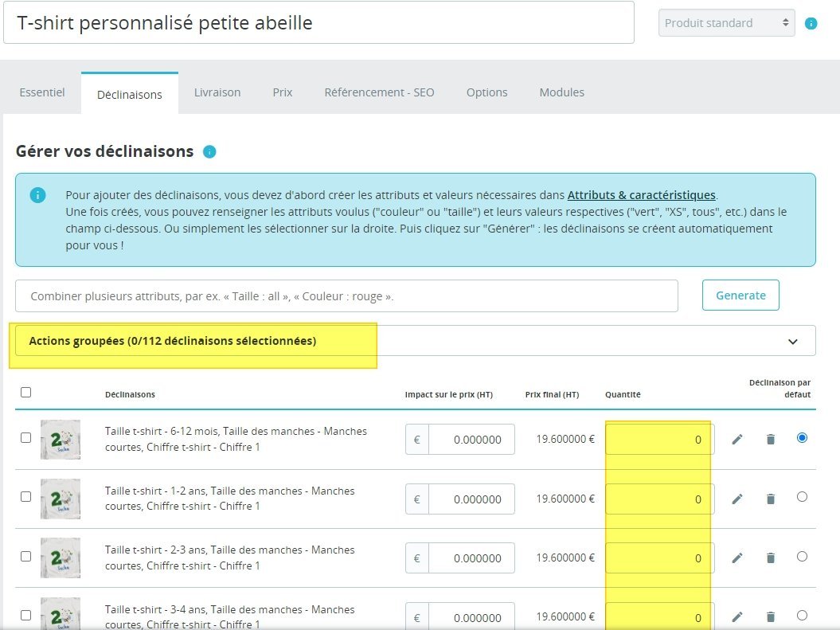Go to the Prix tab
This screenshot has width=840, height=630.
point(283,92)
